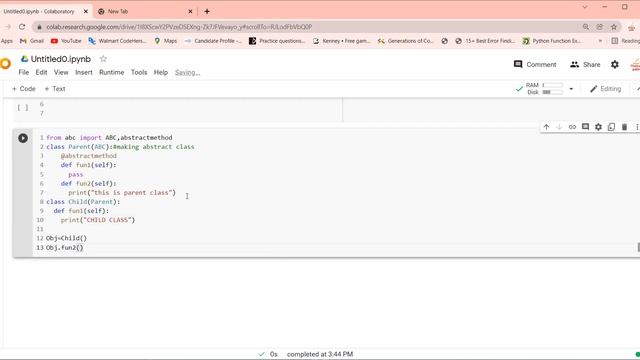Open cell editor settings gear icon
Viewport: 640px width, 360px height.
click(x=598, y=127)
